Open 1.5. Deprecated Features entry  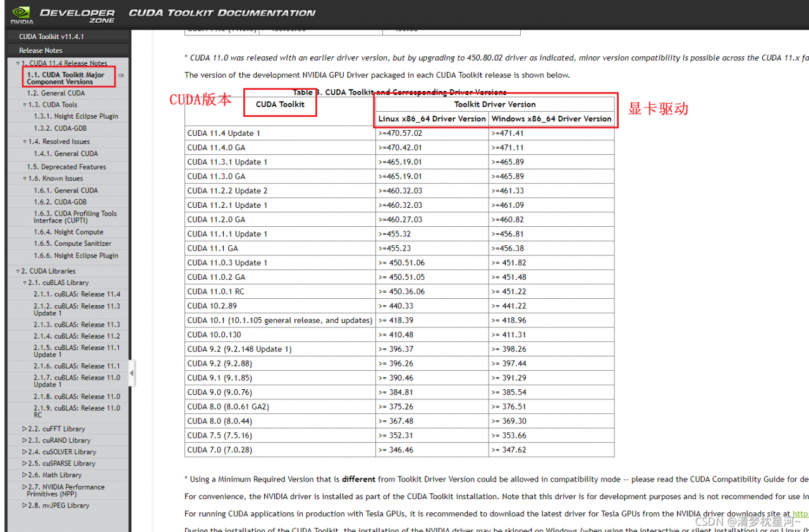click(66, 167)
